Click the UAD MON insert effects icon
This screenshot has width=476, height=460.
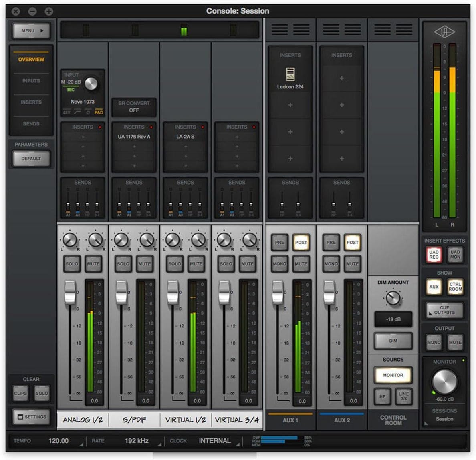454,253
